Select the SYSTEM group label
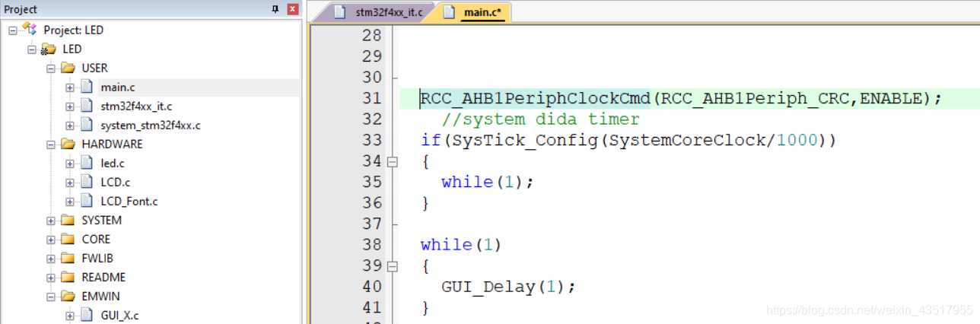The height and width of the screenshot is (324, 980). 101,220
